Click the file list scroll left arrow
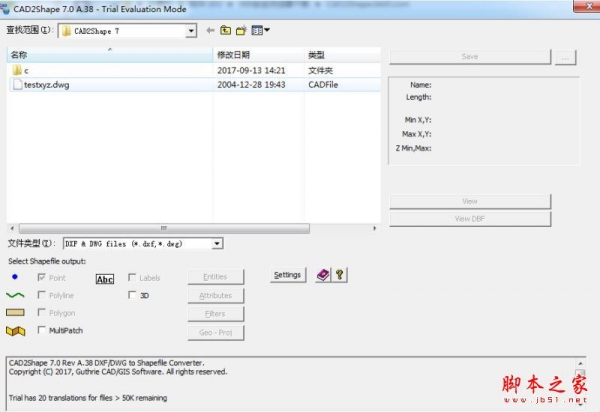Screen dimensions: 600x412 [x=12, y=228]
